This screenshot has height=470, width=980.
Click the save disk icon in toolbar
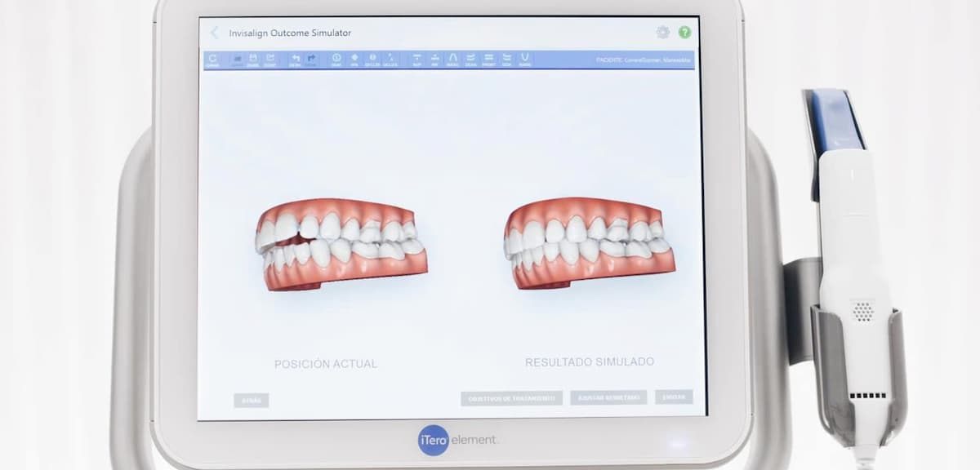tap(253, 60)
